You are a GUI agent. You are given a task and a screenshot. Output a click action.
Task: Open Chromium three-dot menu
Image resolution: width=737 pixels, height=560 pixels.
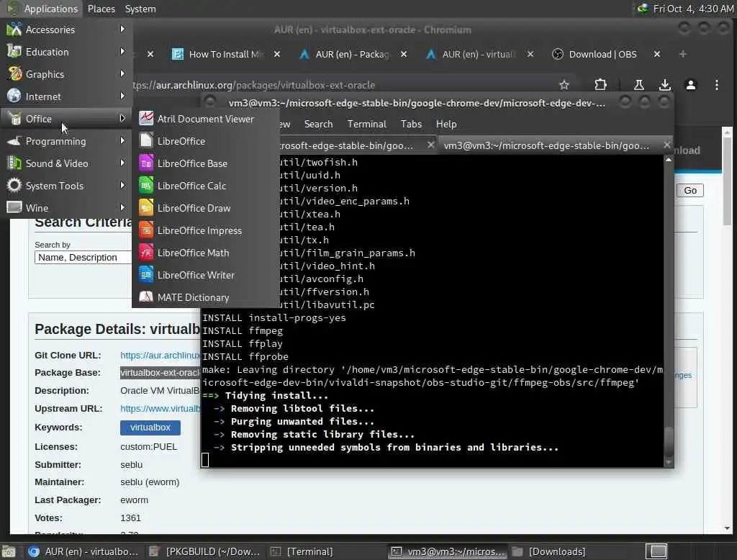pos(716,85)
